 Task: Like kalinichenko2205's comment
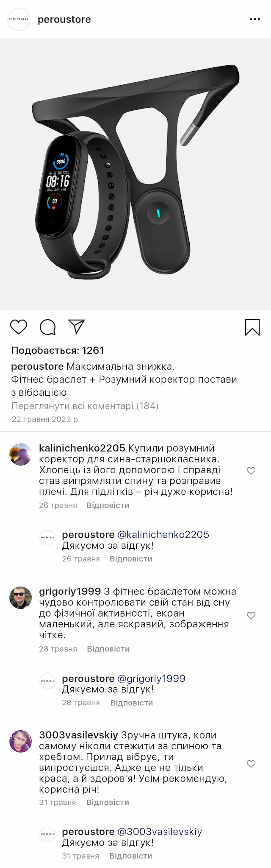[251, 471]
